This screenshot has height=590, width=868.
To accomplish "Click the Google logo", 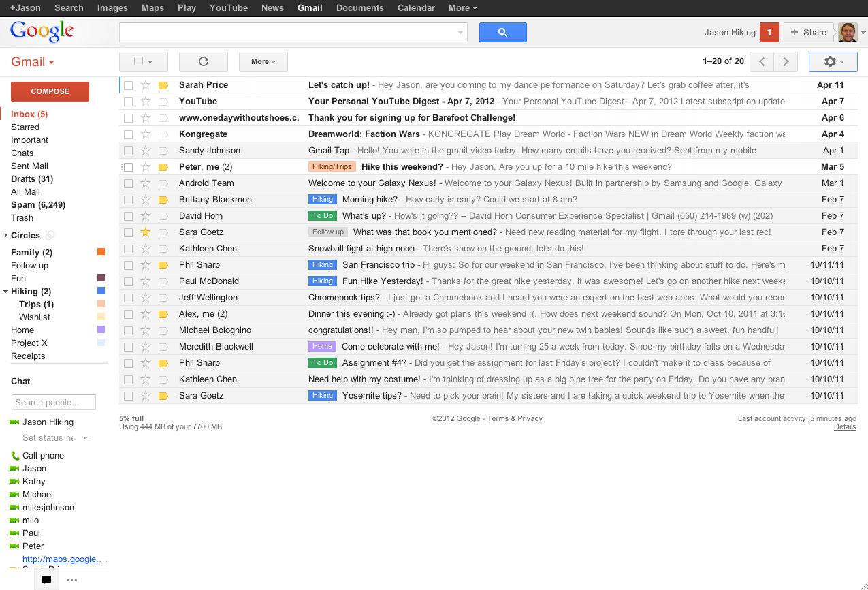I will click(x=42, y=31).
